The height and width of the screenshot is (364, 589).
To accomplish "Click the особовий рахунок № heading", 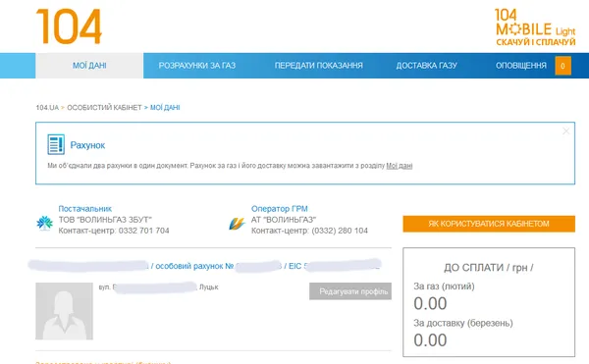I will (194, 266).
